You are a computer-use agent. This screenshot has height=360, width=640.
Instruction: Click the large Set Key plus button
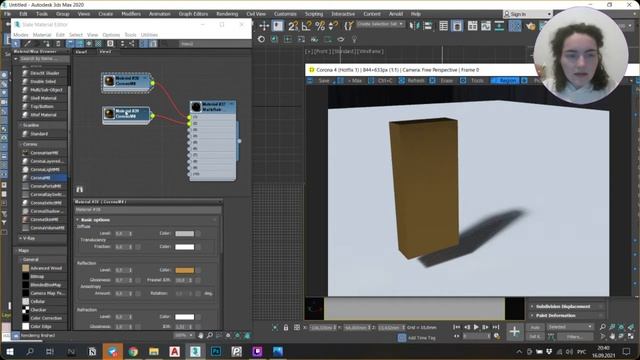(514, 332)
